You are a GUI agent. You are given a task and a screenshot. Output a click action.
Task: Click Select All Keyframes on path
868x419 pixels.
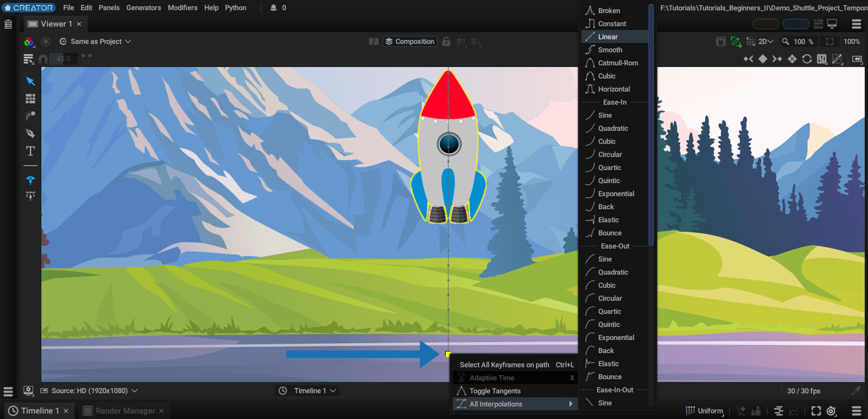515,365
